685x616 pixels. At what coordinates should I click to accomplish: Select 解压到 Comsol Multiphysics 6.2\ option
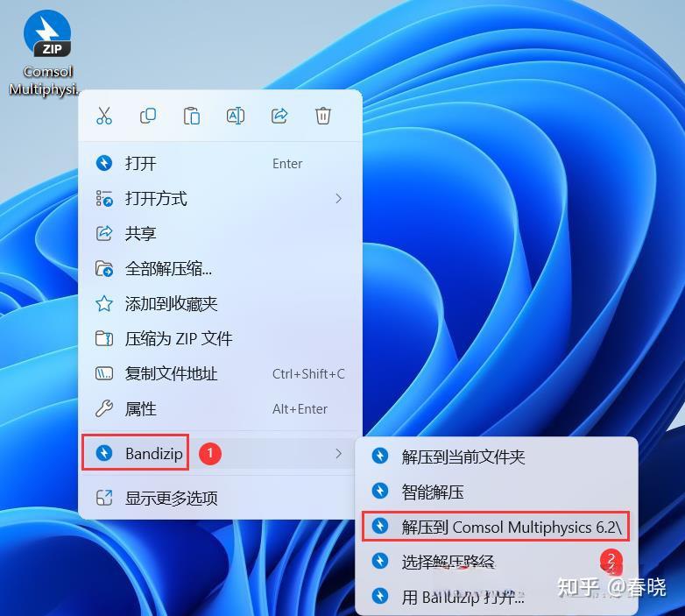[497, 527]
